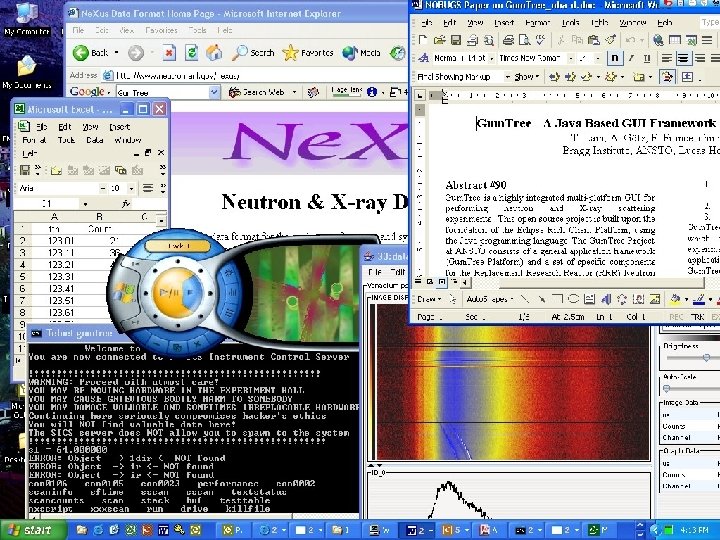This screenshot has width=720, height=540.
Task: Toggle Align Left in Word formatting toolbar
Action: coord(666,58)
